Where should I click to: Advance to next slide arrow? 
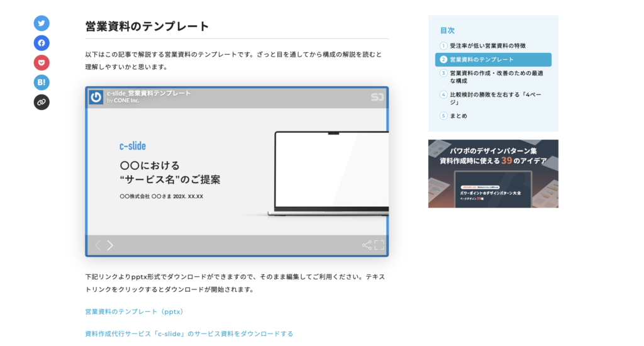tap(110, 245)
